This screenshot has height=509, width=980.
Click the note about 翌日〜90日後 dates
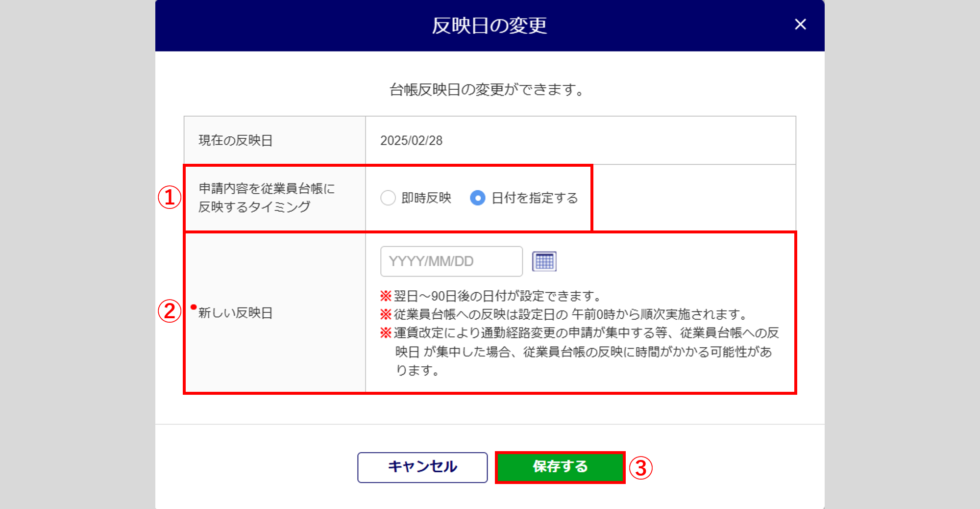[x=490, y=296]
